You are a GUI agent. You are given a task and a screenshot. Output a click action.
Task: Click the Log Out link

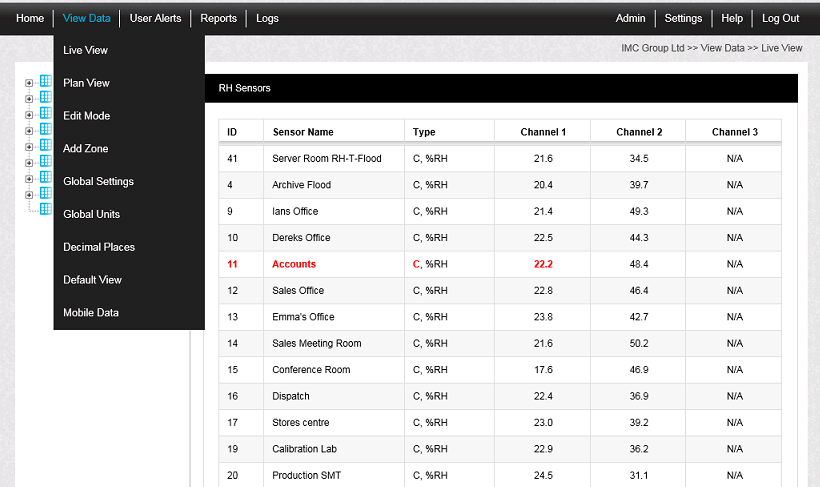780,18
